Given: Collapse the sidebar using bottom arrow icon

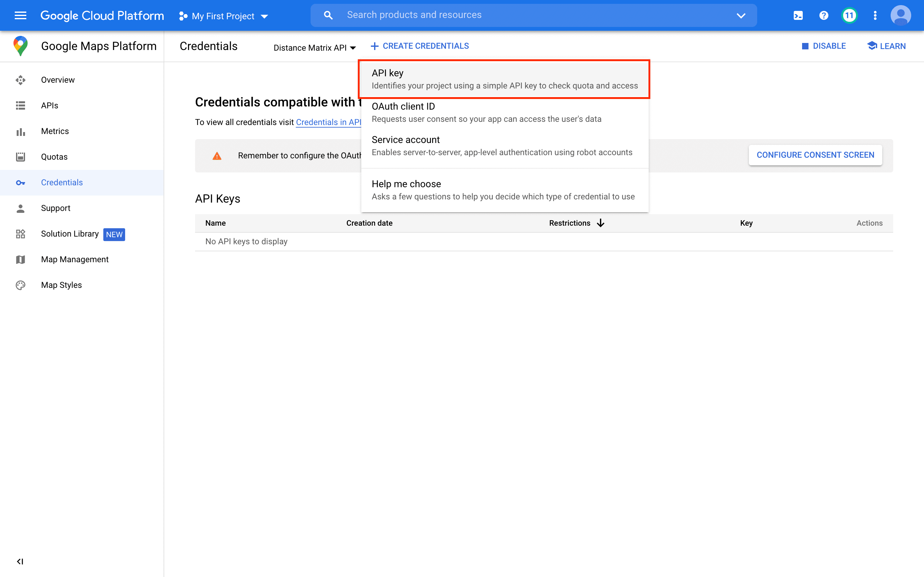Looking at the screenshot, I should tap(20, 561).
